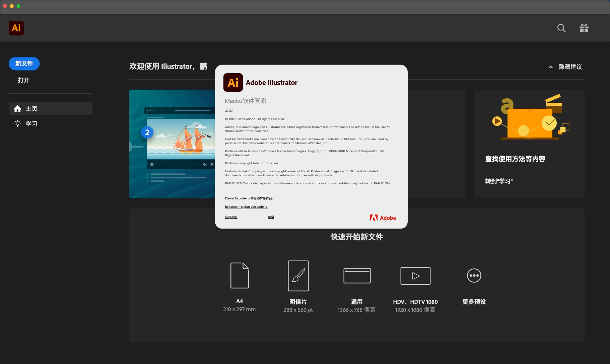This screenshot has width=610, height=364.
Task: Click the lightbulb icon beside 学习
Action: pyautogui.click(x=17, y=123)
